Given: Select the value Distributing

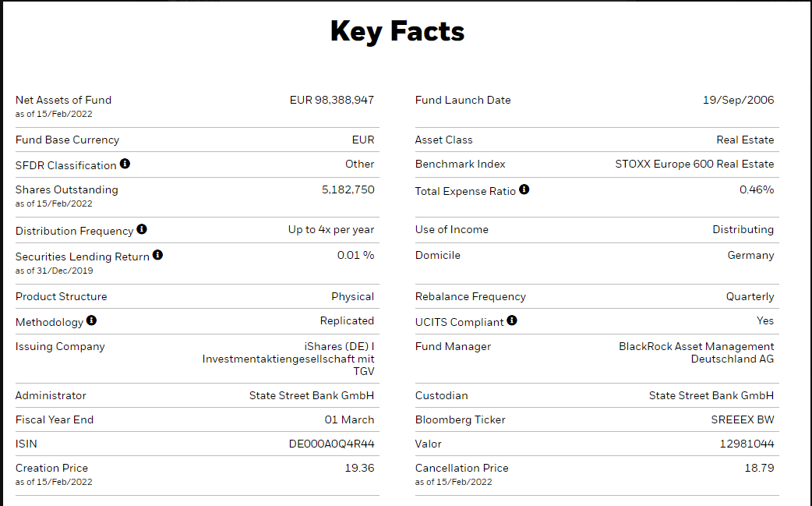Looking at the screenshot, I should point(743,229).
